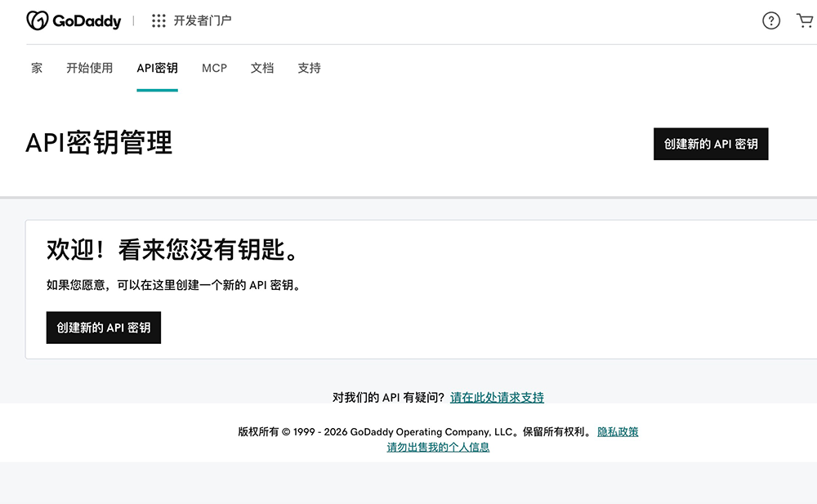The width and height of the screenshot is (817, 504).
Task: Click the 请勿出售我的个人信息 link
Action: (x=438, y=448)
